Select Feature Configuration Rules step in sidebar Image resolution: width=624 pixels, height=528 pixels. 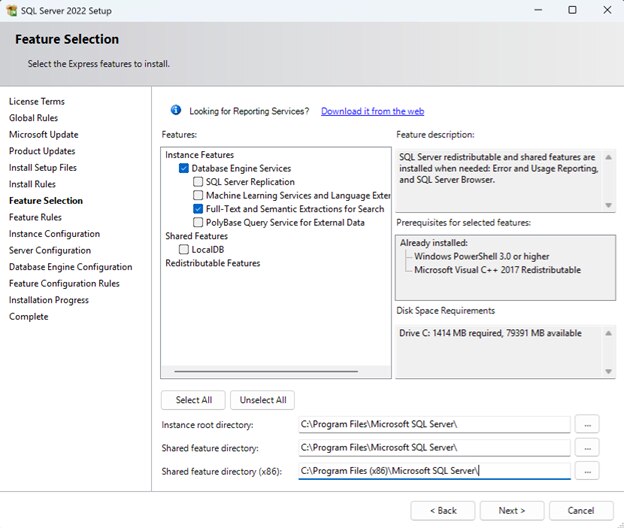click(64, 284)
